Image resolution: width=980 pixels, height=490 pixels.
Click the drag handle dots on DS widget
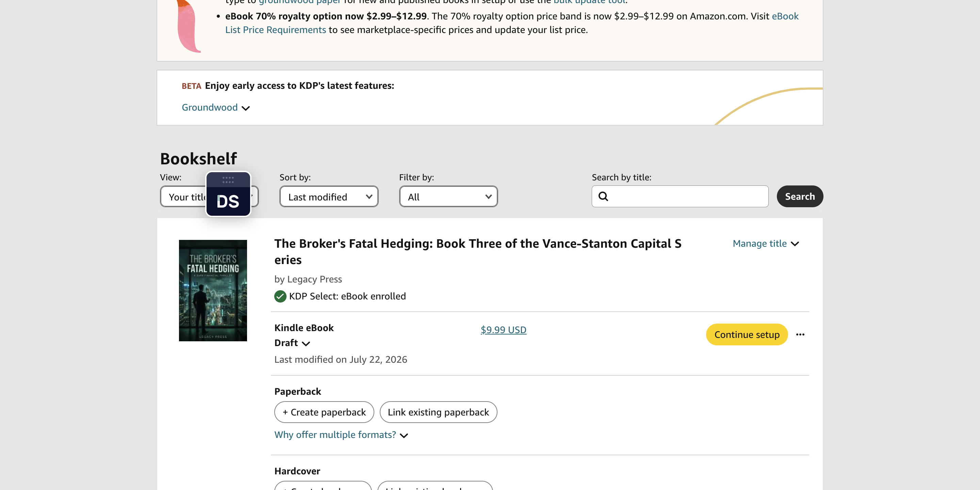click(x=228, y=180)
